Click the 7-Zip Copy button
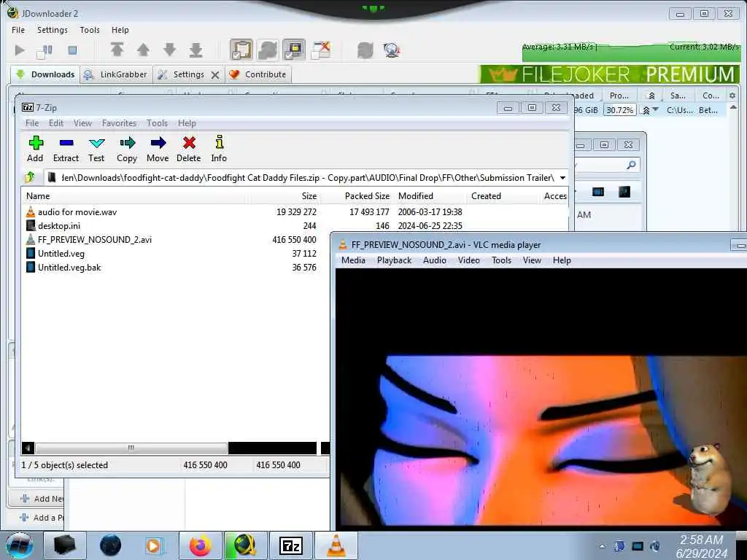Viewport: 747px width, 560px height. click(x=127, y=149)
